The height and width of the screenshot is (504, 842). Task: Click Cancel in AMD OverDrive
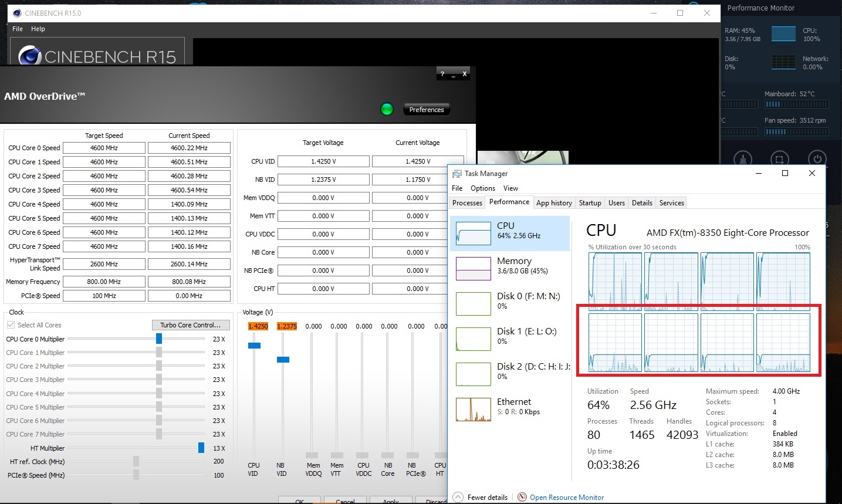(x=345, y=500)
